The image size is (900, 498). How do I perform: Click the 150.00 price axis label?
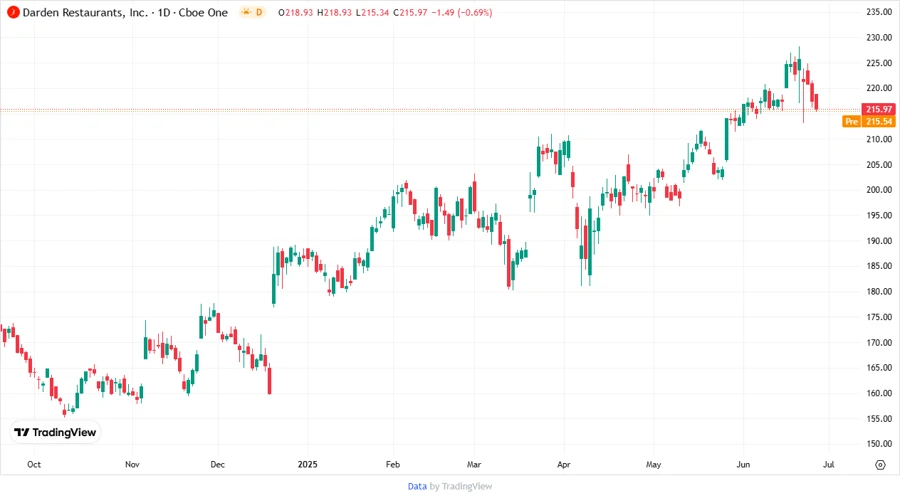pos(879,444)
